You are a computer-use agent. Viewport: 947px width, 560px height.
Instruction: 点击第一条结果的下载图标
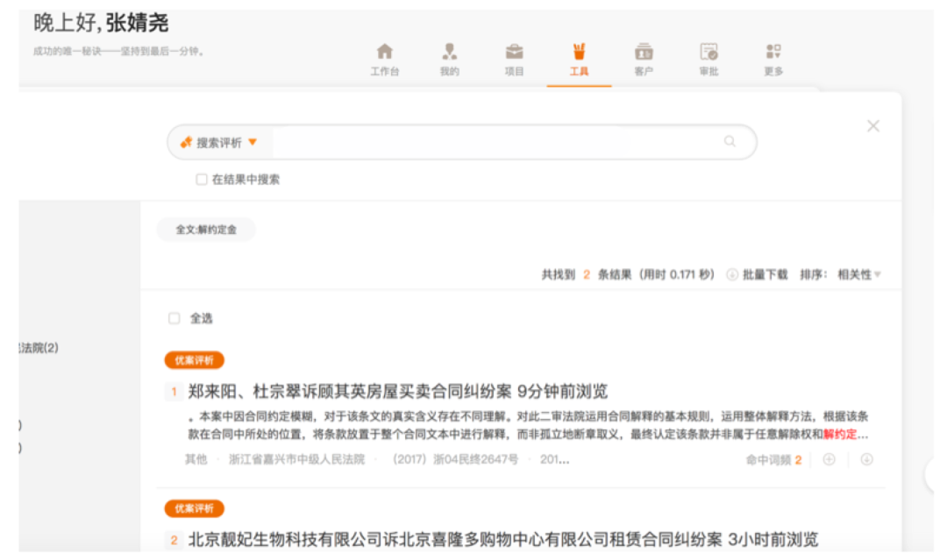[867, 458]
